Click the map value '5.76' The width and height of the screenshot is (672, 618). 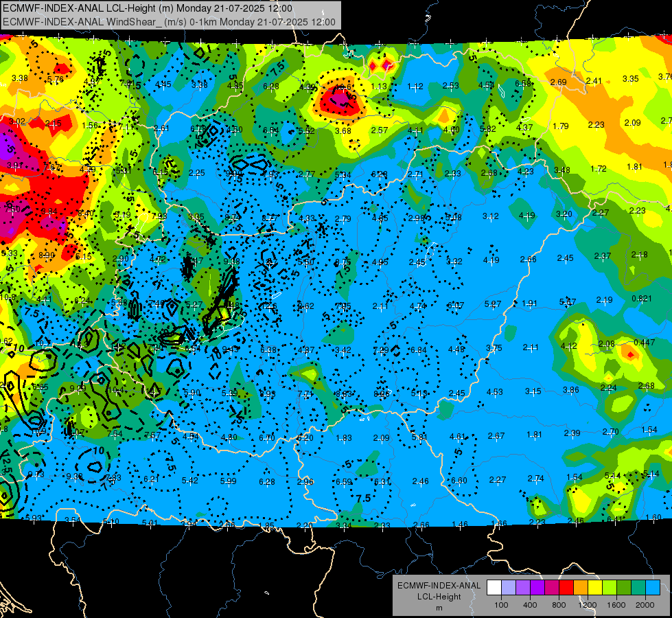[x=56, y=80]
